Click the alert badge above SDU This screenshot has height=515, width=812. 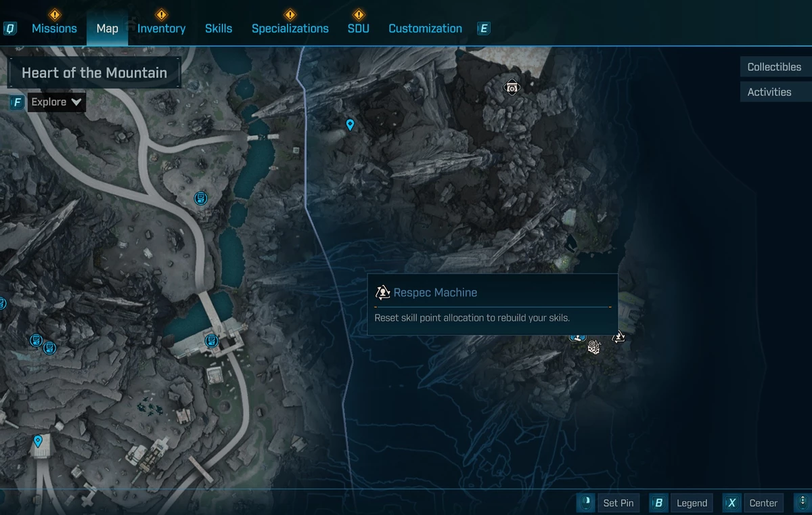tap(359, 14)
